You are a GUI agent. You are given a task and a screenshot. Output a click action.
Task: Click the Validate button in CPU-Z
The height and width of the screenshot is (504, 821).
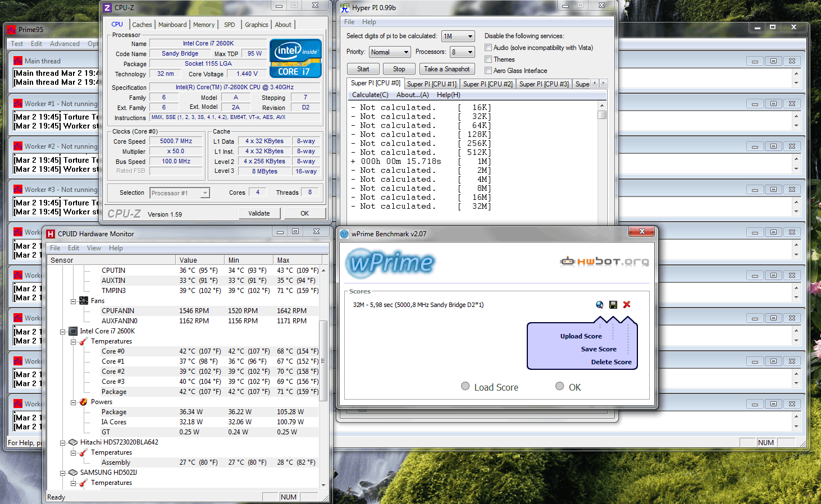pyautogui.click(x=259, y=213)
